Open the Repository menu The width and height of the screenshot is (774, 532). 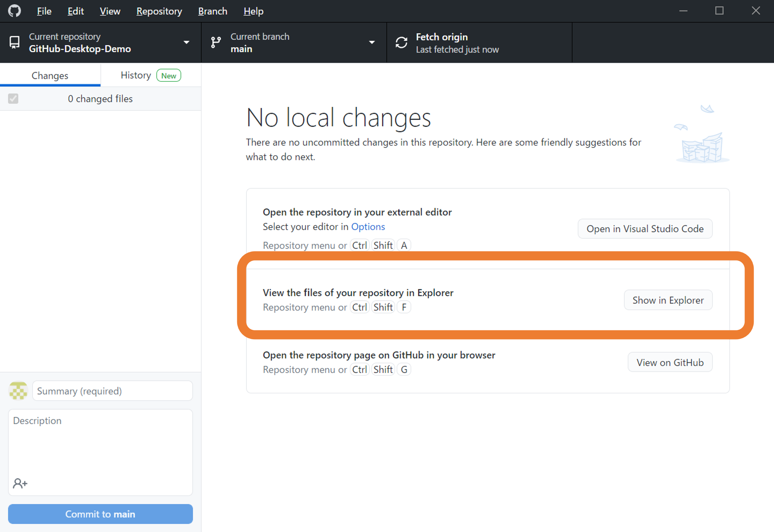(159, 11)
